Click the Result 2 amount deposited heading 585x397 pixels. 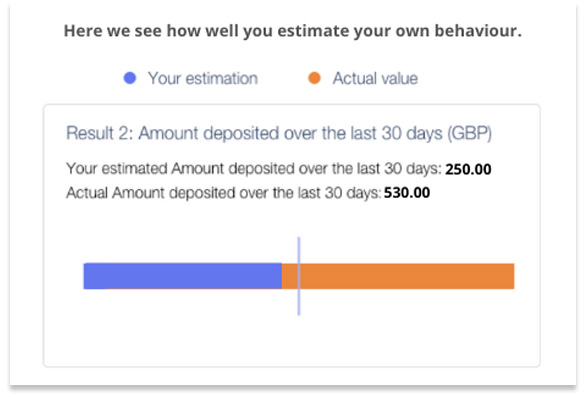coord(279,133)
